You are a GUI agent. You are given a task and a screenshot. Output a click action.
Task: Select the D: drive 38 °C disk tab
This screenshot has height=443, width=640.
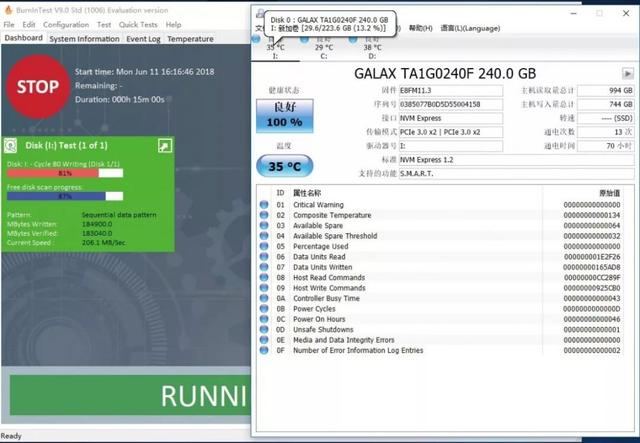click(x=372, y=48)
